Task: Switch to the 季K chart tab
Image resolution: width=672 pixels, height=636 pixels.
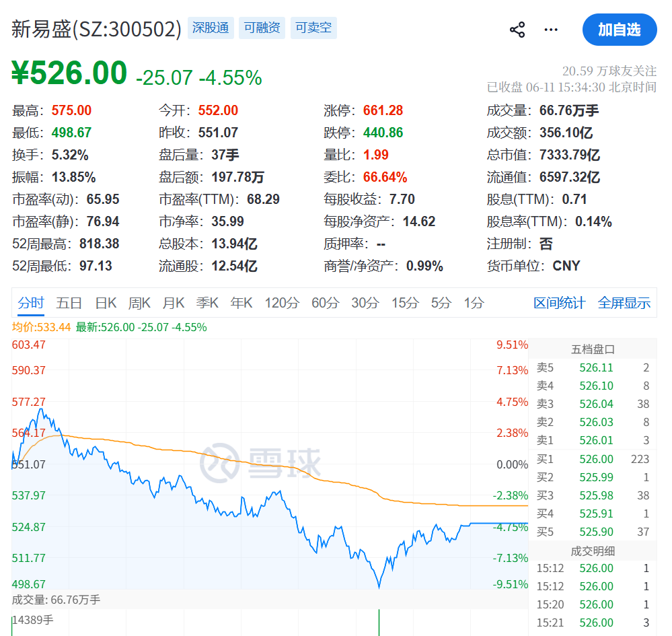Action: coord(207,304)
